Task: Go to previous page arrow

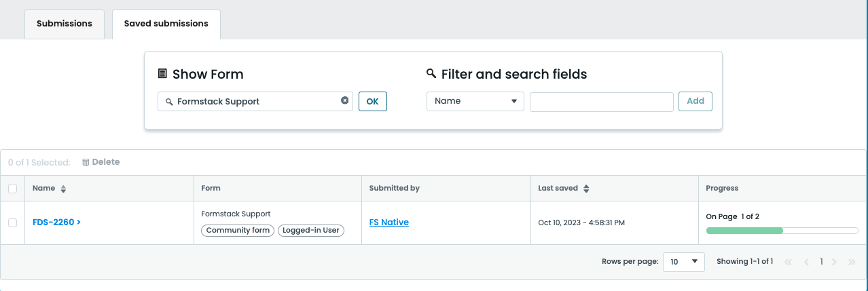Action: tap(806, 262)
